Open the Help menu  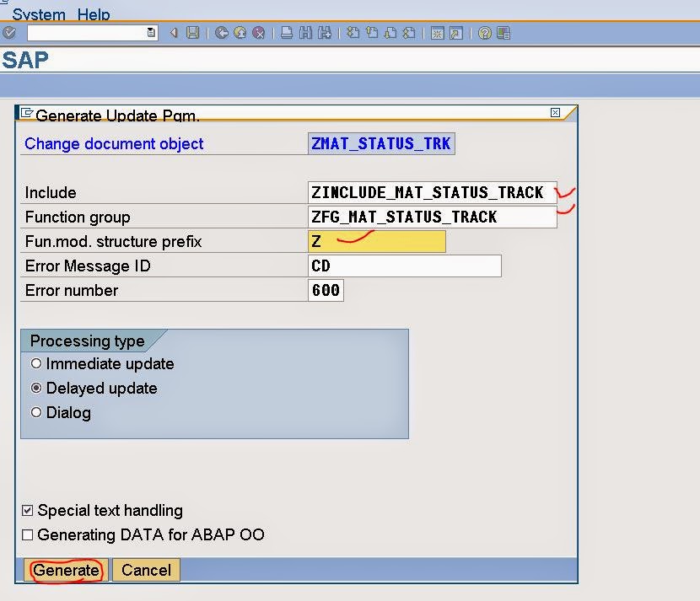coord(93,14)
